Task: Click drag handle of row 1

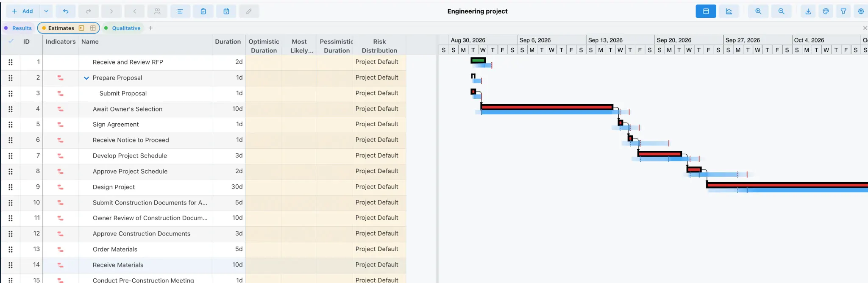Action: (11, 62)
